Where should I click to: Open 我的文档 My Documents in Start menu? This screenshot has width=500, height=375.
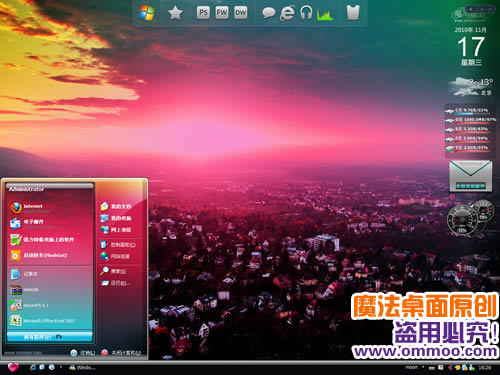[x=117, y=206]
